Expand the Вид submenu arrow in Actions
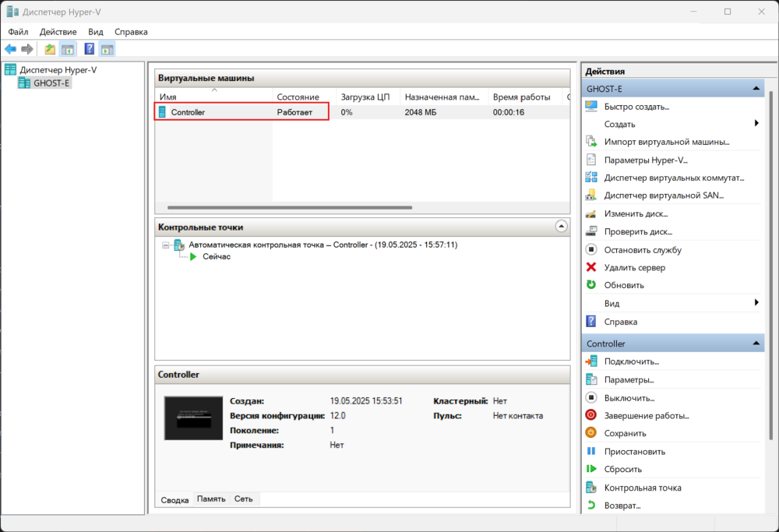Screen dimensions: 779x532 point(756,302)
